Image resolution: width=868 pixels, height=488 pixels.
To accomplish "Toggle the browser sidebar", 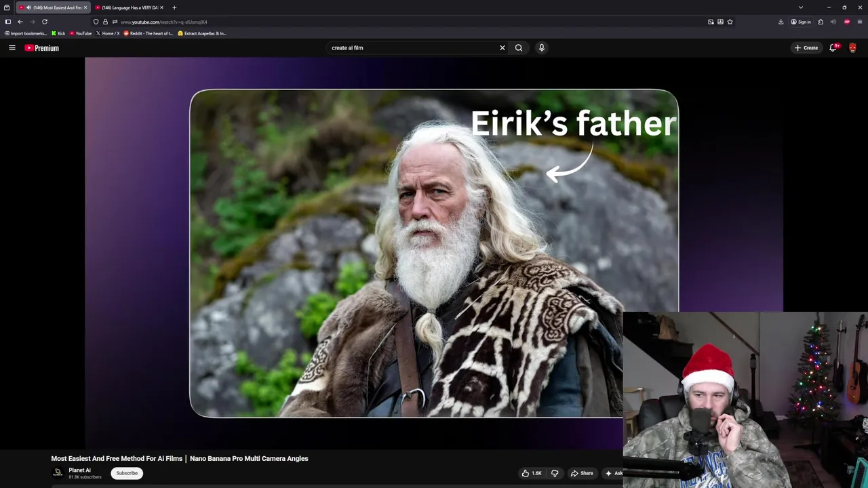I will [x=8, y=22].
